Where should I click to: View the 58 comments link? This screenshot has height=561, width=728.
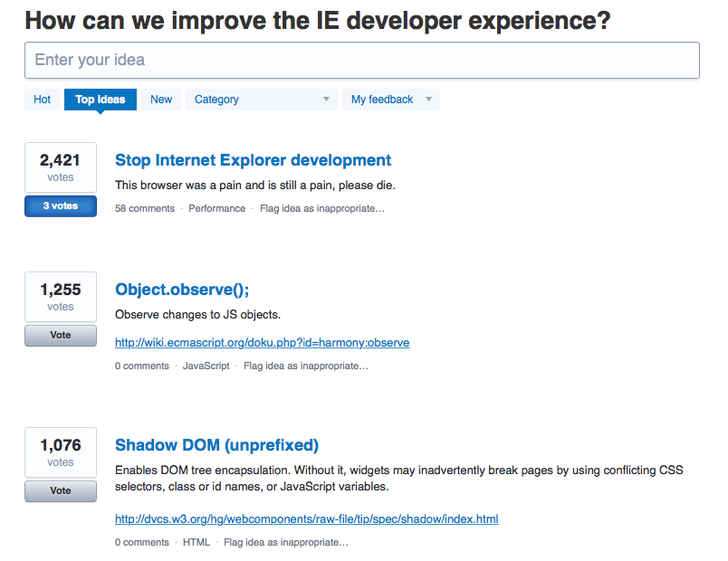tap(145, 208)
